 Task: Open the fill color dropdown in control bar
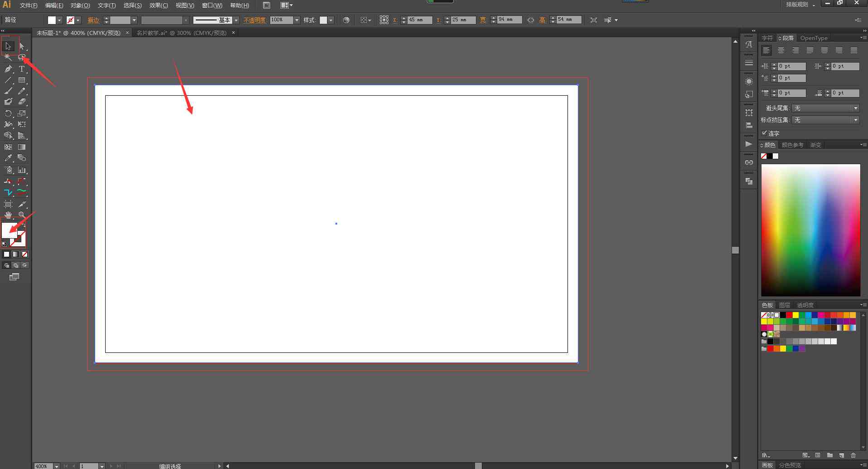pyautogui.click(x=59, y=20)
